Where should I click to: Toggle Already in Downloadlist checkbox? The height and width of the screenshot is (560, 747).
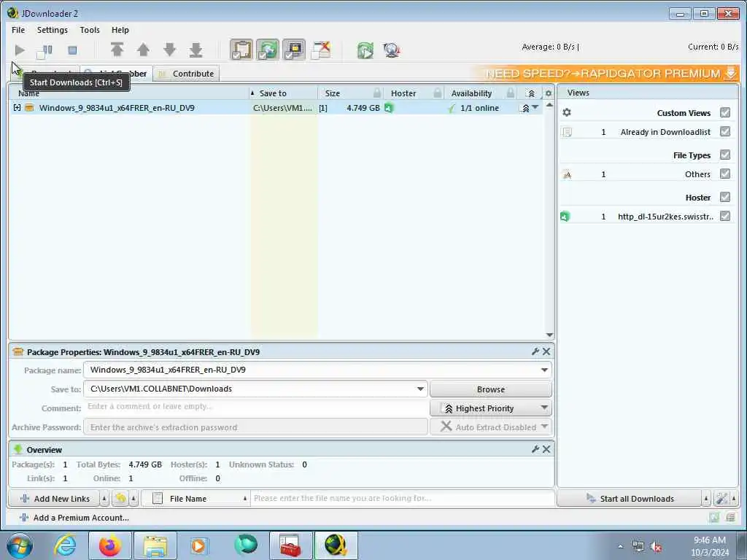pos(724,131)
